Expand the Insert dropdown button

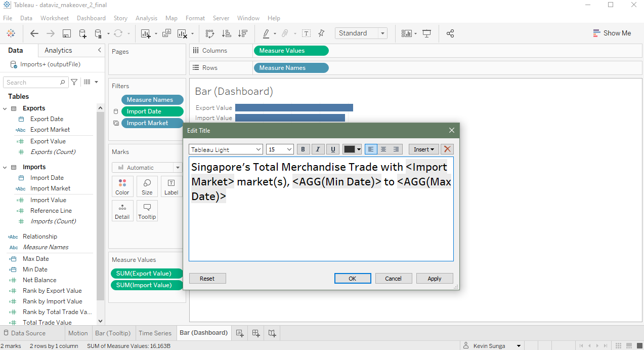coord(423,149)
